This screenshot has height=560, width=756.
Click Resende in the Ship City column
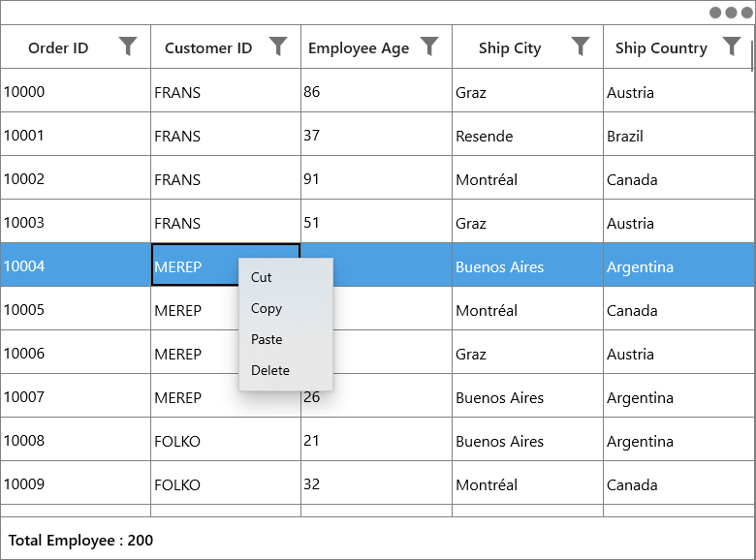pos(484,136)
